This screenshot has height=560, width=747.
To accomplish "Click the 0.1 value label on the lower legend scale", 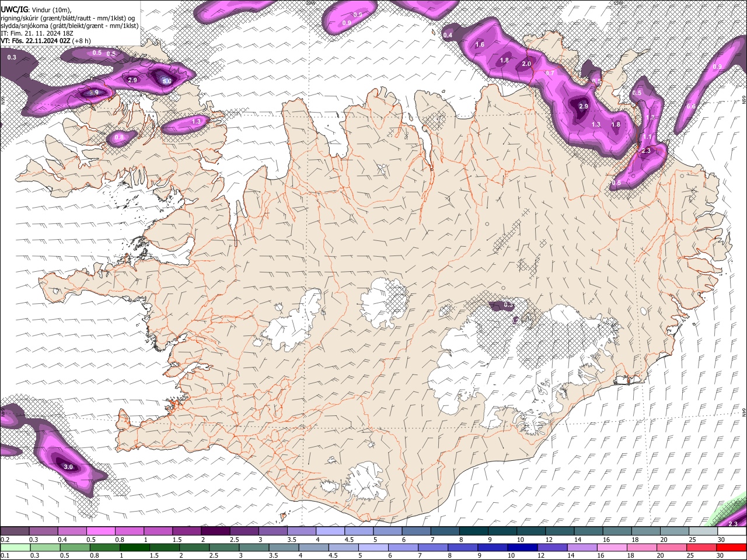I will point(5,555).
